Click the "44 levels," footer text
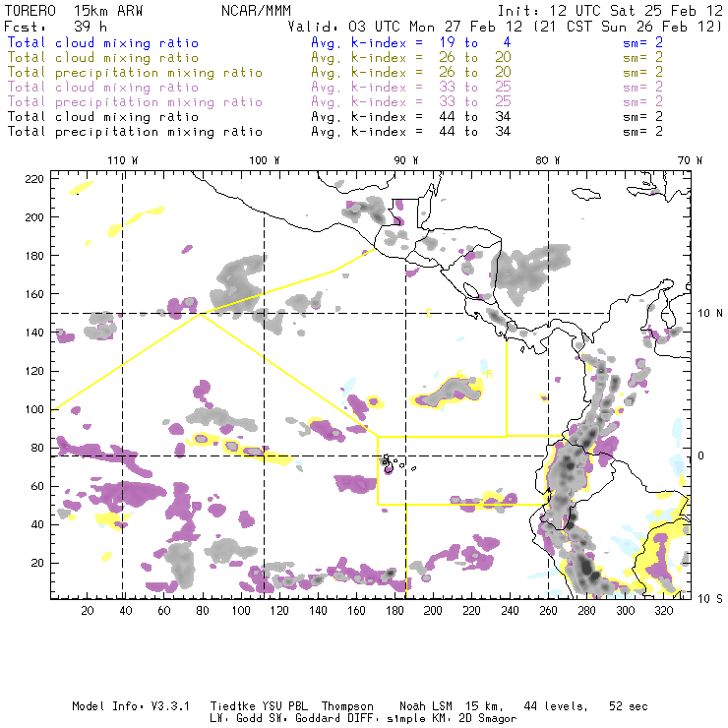This screenshot has height=728, width=728. (556, 707)
